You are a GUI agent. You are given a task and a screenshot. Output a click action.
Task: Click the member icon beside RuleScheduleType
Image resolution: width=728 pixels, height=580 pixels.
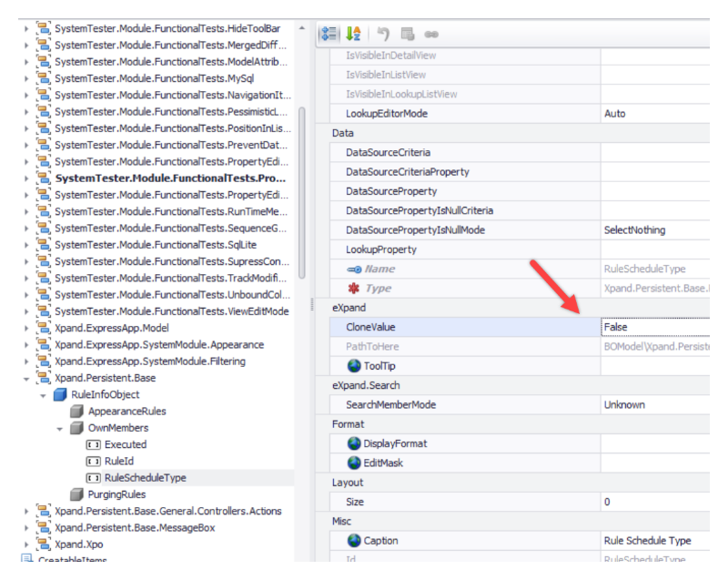pyautogui.click(x=94, y=478)
